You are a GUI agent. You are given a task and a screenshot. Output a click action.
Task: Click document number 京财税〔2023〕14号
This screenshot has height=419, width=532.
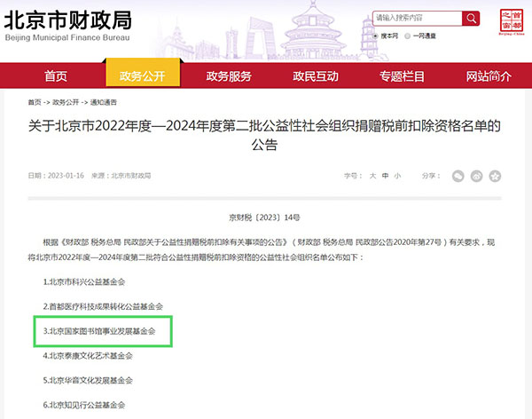click(x=264, y=217)
